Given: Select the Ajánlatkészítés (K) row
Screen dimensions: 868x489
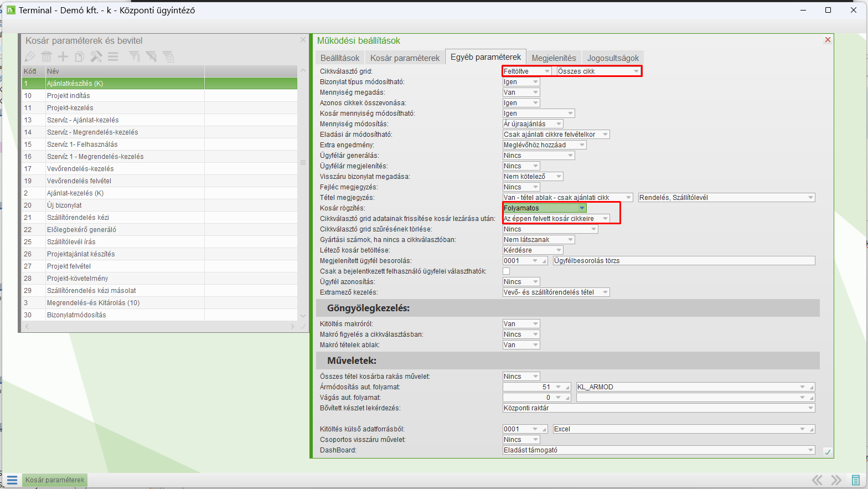Looking at the screenshot, I should (159, 84).
